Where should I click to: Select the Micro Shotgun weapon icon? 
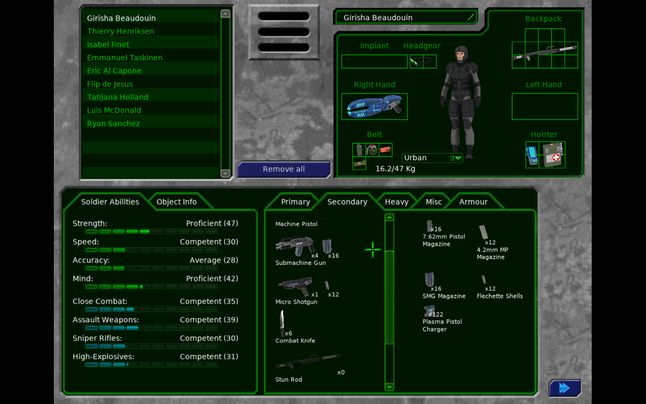click(295, 286)
